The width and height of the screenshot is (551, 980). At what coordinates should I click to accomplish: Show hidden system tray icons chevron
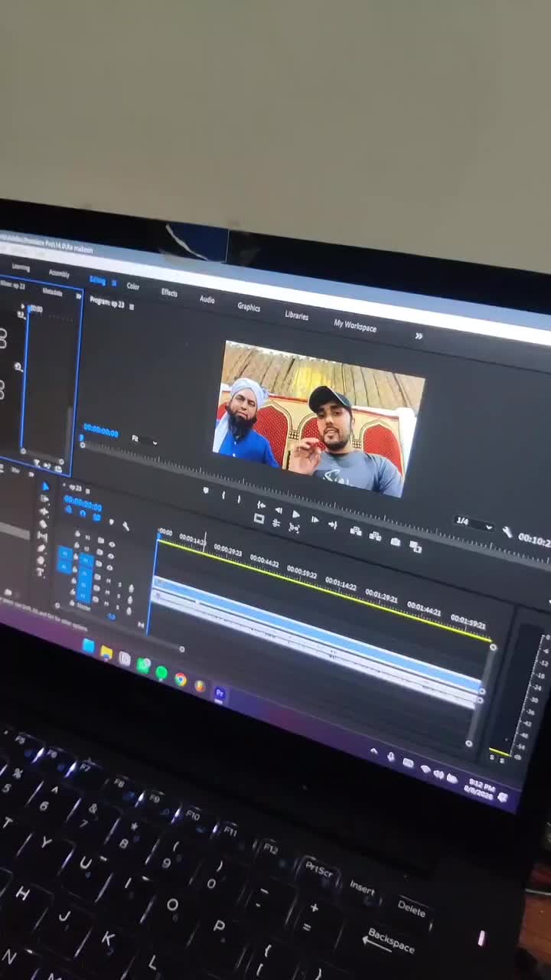(x=374, y=751)
